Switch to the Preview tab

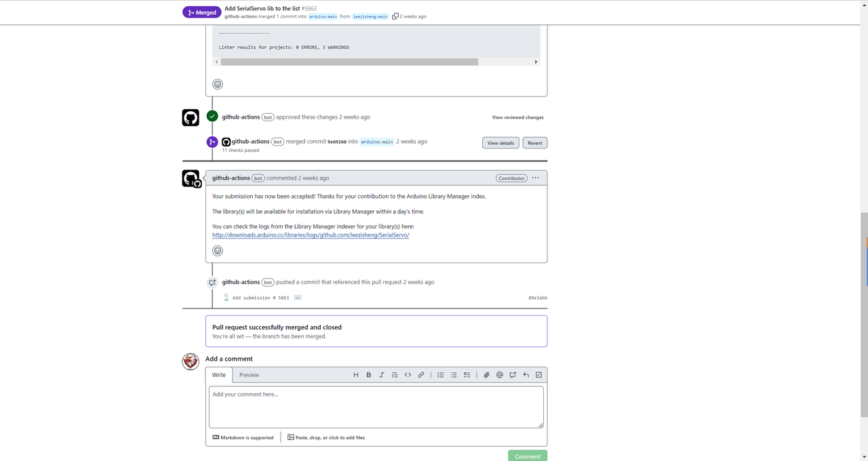[249, 375]
